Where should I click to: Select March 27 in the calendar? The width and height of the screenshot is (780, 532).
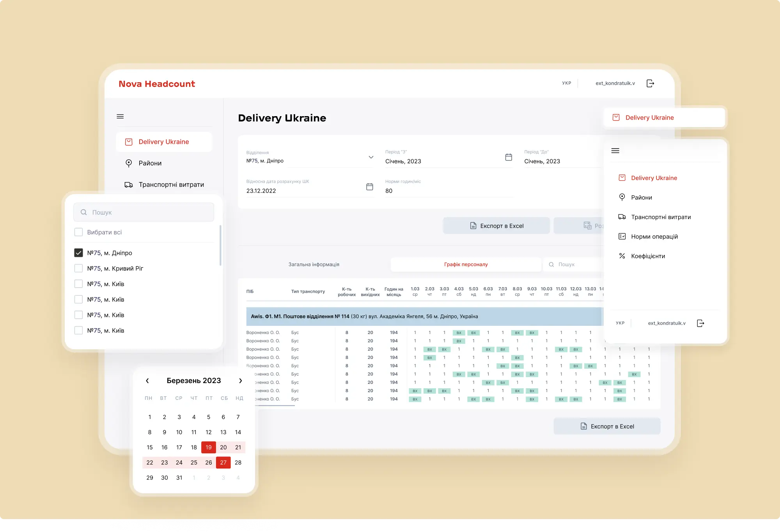[223, 463]
